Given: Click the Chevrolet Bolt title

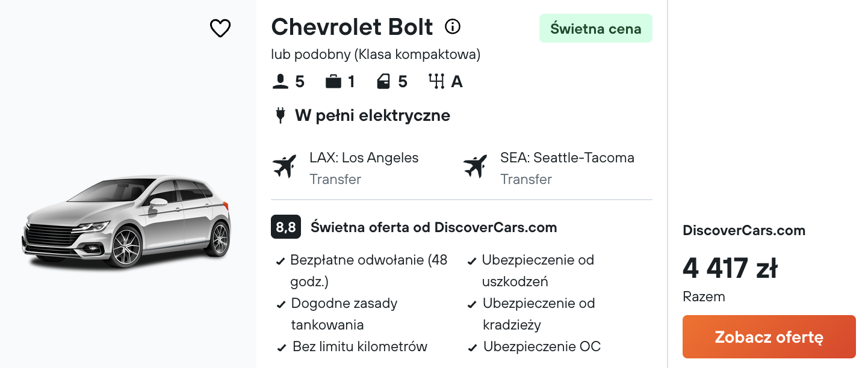Looking at the screenshot, I should 352,27.
